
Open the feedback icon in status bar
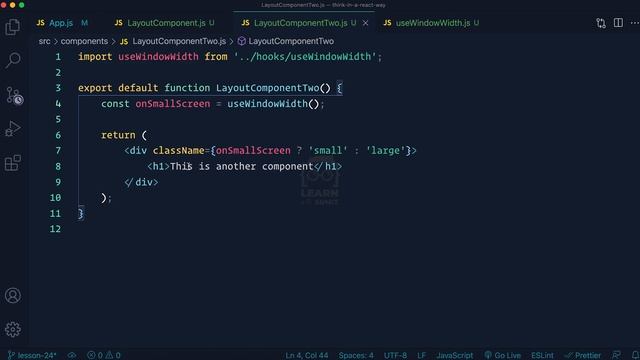click(x=616, y=355)
